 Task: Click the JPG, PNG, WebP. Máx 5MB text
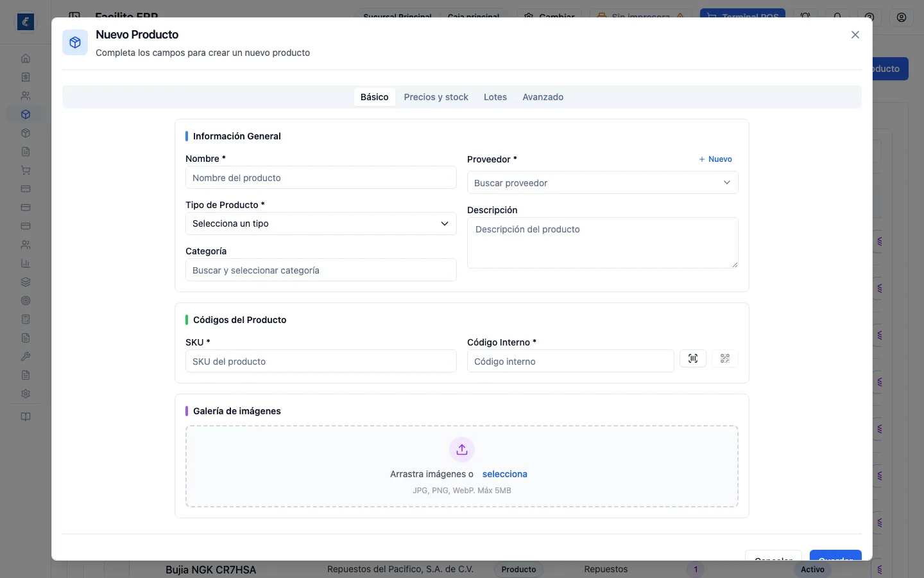point(462,491)
